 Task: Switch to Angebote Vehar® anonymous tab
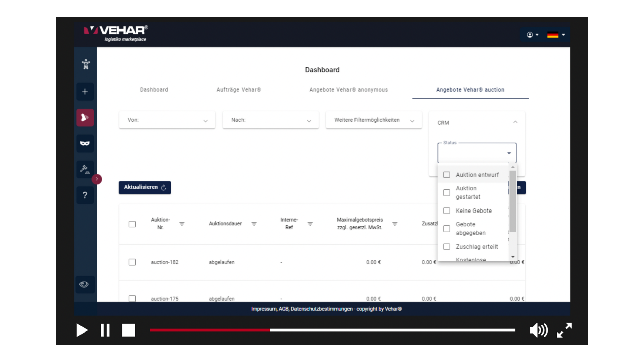[348, 90]
